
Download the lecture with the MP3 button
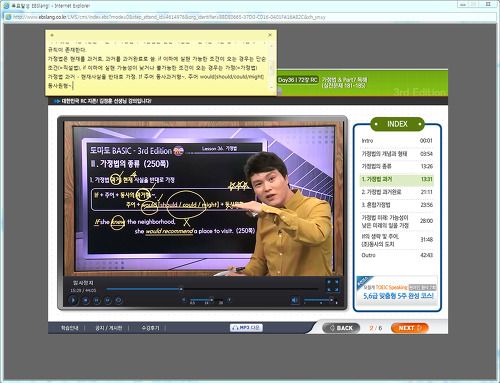pos(246,328)
